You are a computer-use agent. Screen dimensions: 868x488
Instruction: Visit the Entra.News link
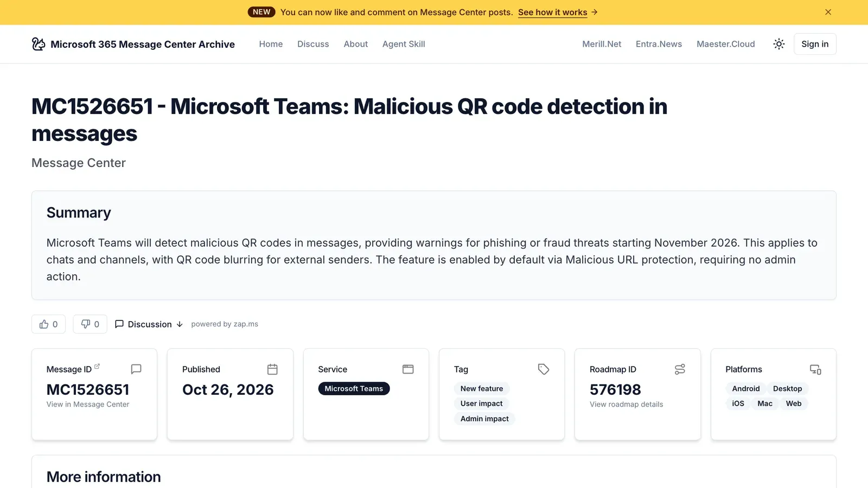pyautogui.click(x=659, y=44)
